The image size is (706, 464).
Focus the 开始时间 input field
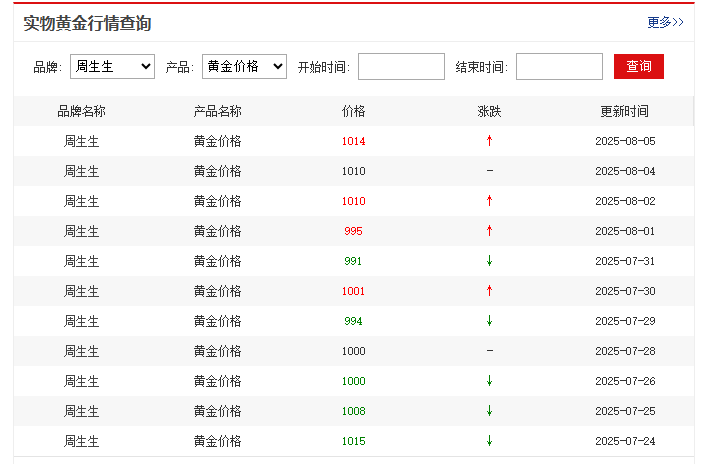(401, 67)
